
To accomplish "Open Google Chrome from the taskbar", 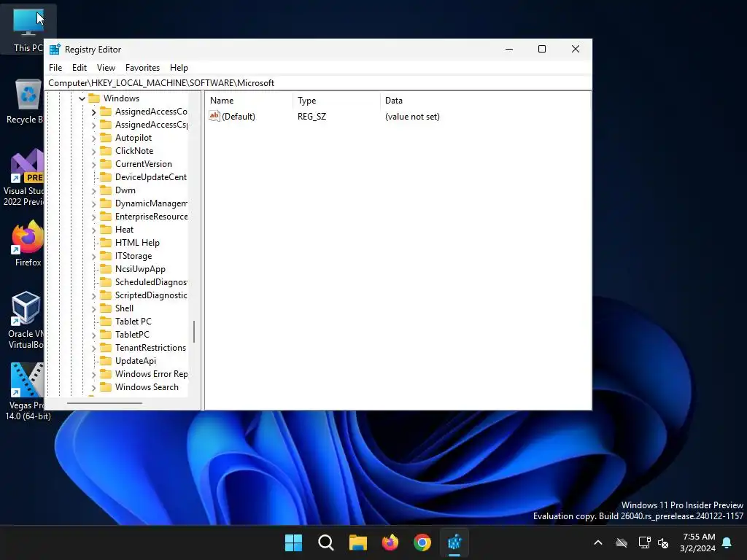I will 422,542.
